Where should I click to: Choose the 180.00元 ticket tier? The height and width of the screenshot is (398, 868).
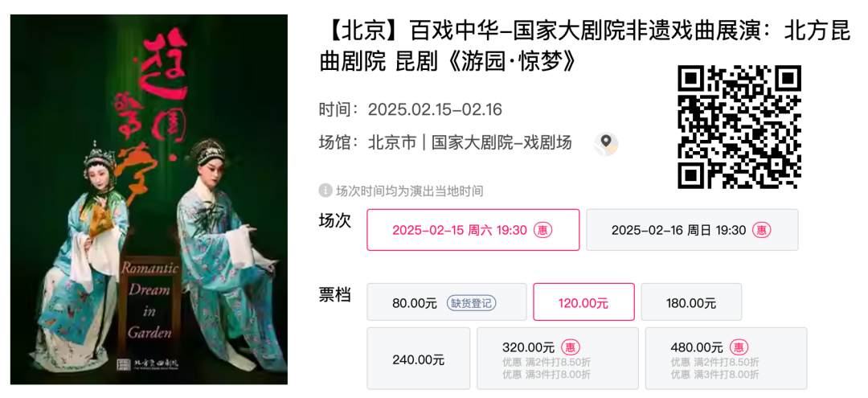tap(691, 302)
